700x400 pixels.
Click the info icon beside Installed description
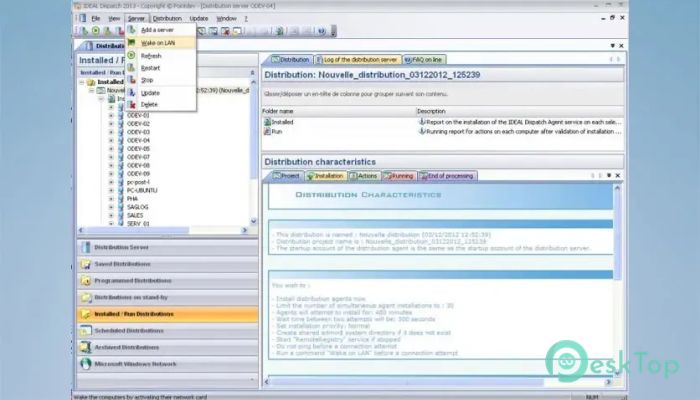pos(422,121)
